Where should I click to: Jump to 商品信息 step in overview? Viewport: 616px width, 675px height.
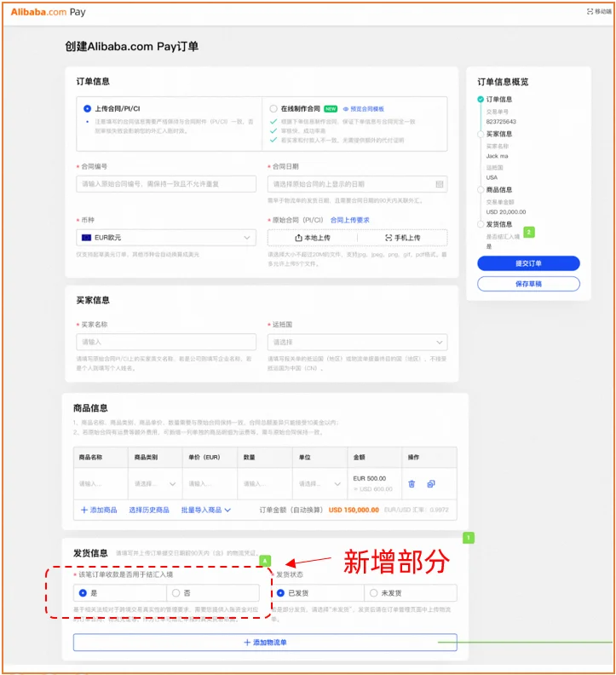pos(499,190)
